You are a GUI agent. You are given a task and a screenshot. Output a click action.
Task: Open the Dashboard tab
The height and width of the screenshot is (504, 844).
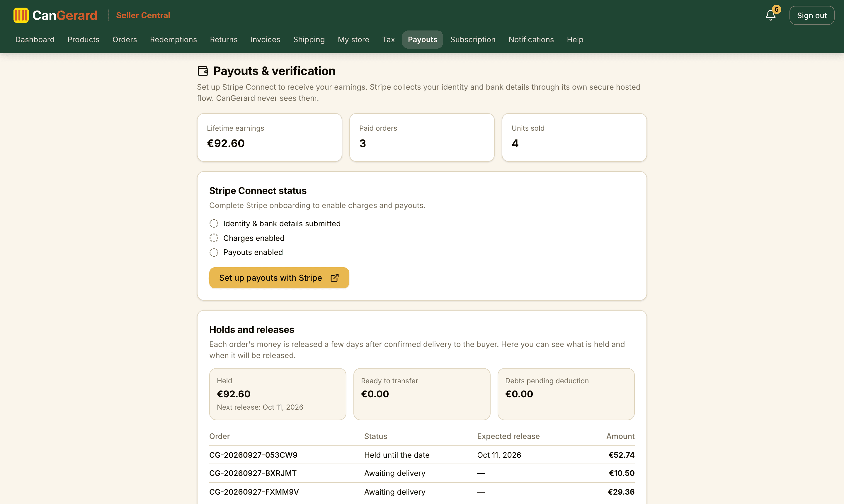click(35, 39)
